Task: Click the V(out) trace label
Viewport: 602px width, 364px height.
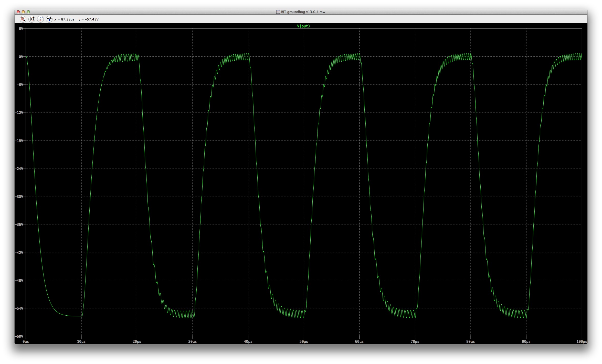Action: 303,26
